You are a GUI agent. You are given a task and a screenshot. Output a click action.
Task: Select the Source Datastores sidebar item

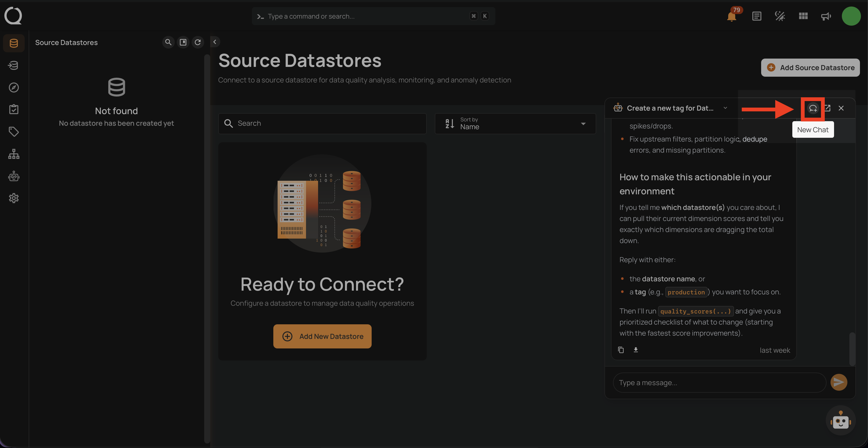coord(14,43)
